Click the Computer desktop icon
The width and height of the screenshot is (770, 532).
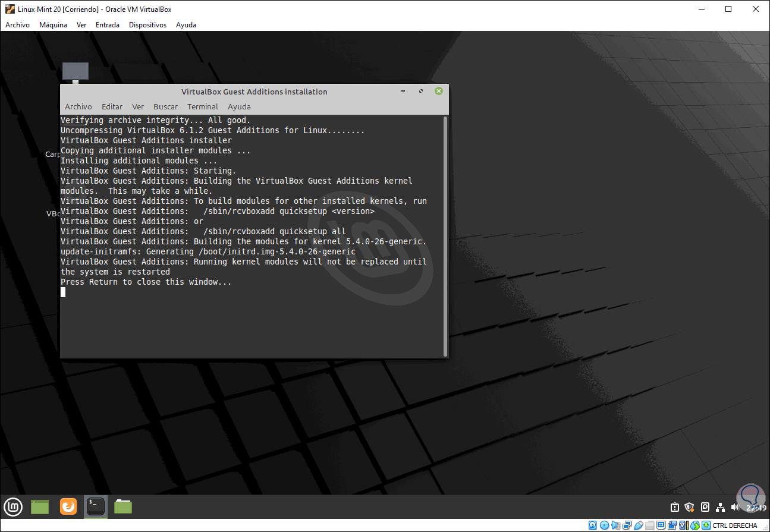pyautogui.click(x=76, y=72)
